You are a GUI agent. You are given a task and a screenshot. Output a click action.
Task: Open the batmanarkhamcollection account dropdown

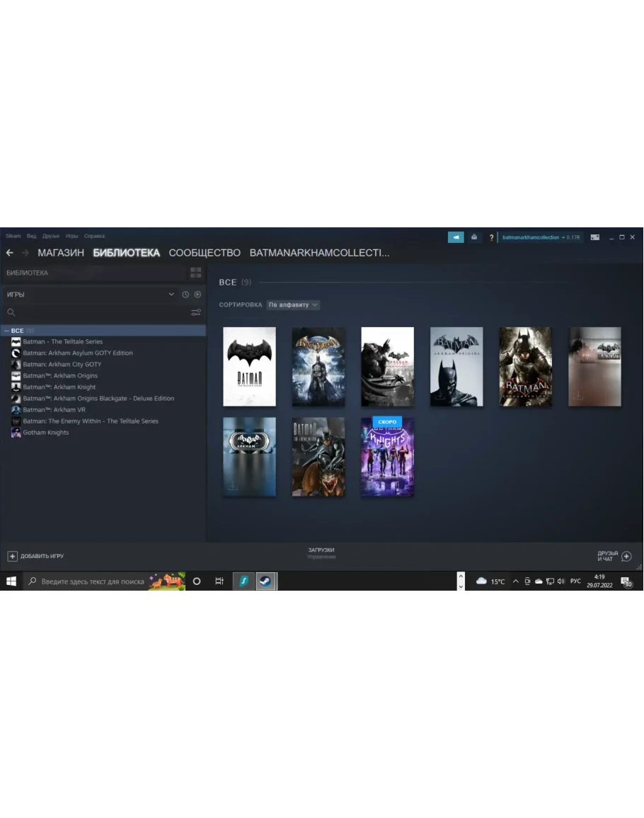pos(534,237)
